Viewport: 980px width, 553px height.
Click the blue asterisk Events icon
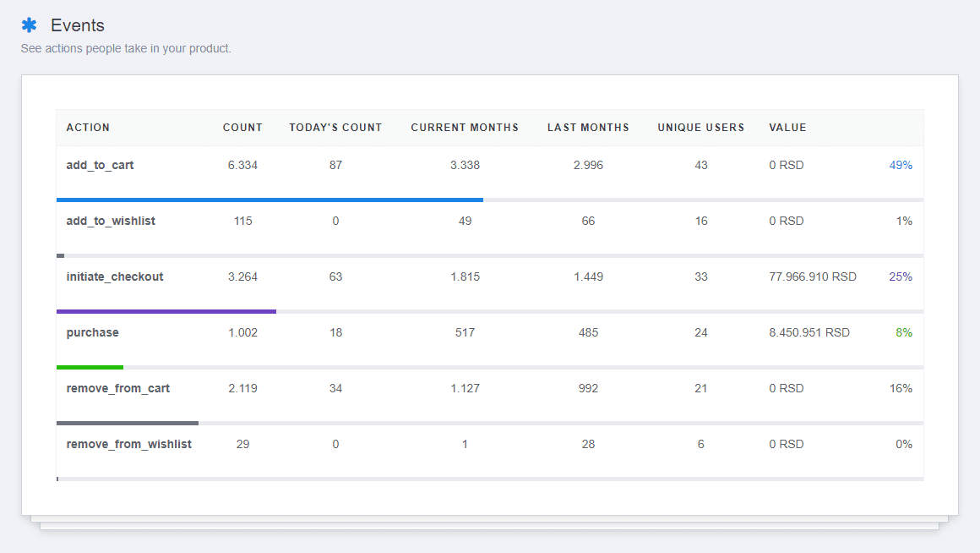(29, 25)
